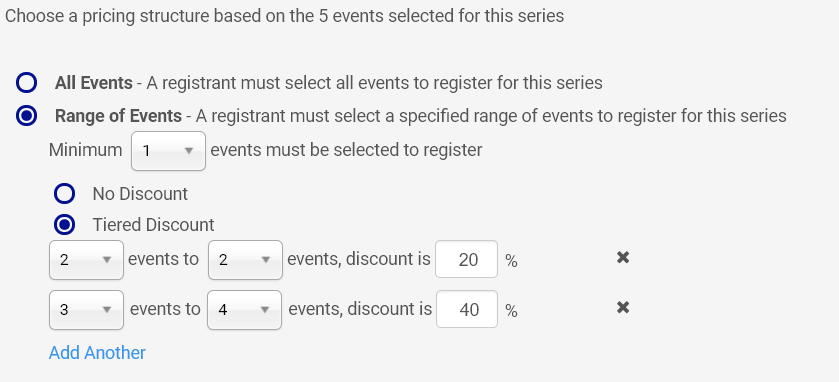Viewport: 839px width, 382px height.
Task: Pick the Tiered Discount radio button
Action: tap(64, 225)
